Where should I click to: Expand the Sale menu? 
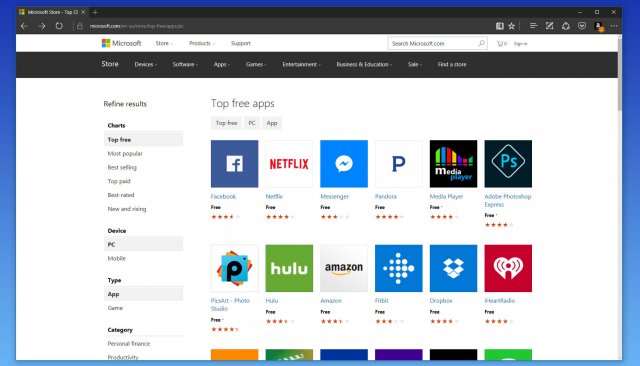tap(415, 64)
